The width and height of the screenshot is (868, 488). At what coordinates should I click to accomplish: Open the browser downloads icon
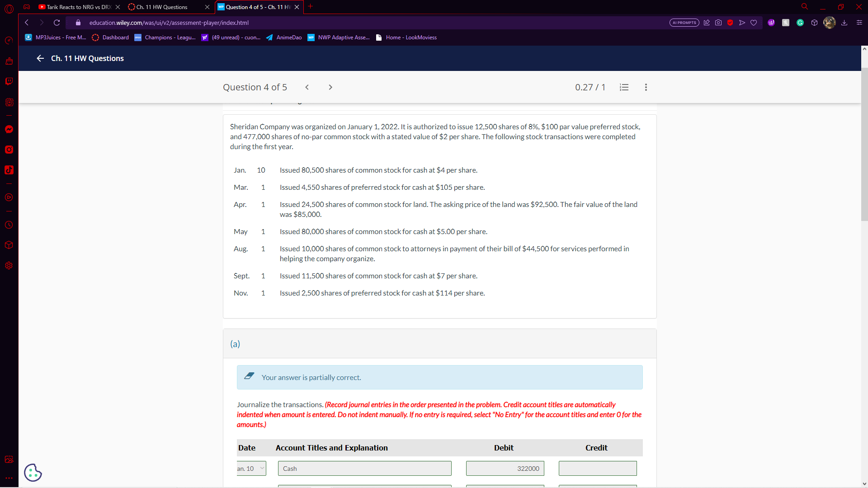(844, 23)
